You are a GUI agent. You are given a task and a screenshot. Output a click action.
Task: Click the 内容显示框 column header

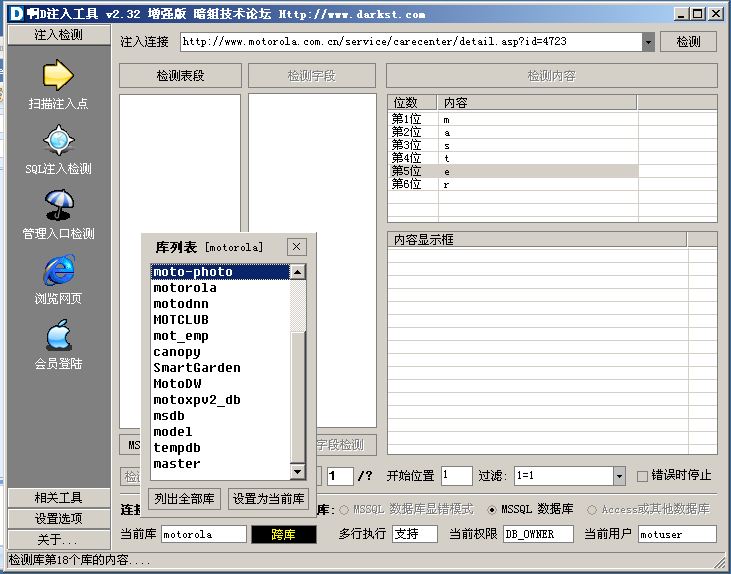(x=537, y=240)
